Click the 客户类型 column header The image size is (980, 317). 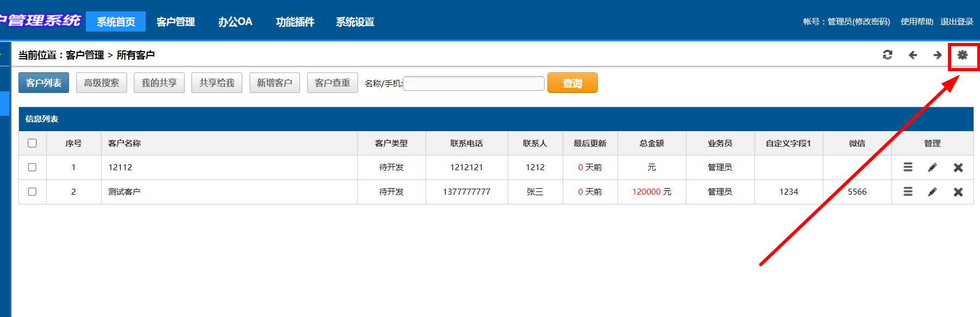click(391, 143)
